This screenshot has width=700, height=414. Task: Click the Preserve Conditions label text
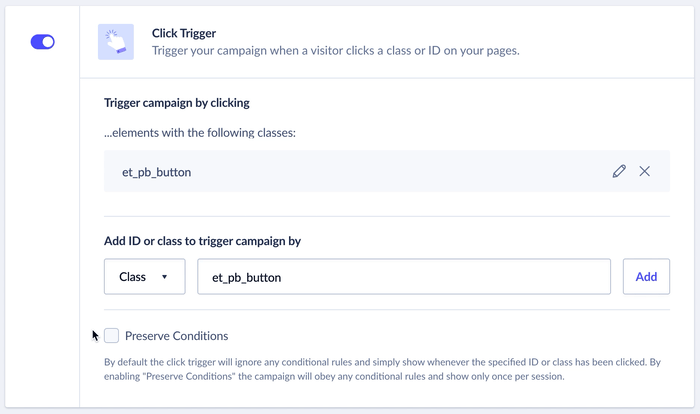[176, 336]
